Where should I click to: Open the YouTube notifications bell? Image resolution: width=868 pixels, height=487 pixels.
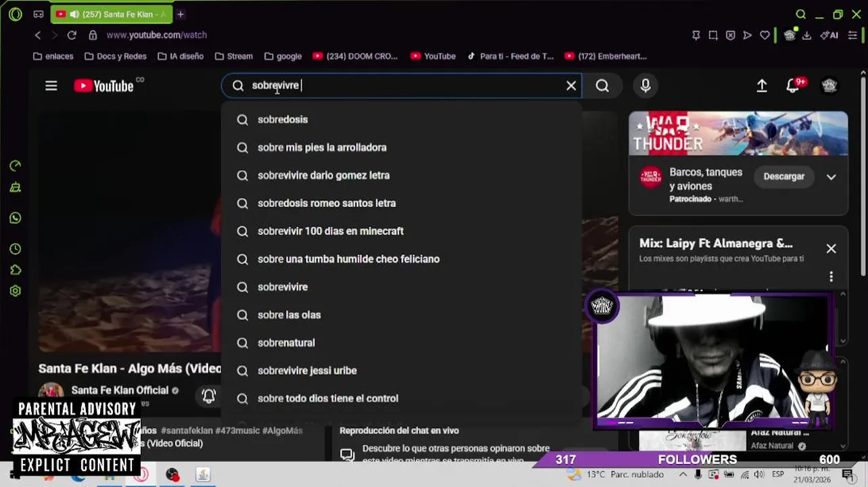(x=794, y=86)
